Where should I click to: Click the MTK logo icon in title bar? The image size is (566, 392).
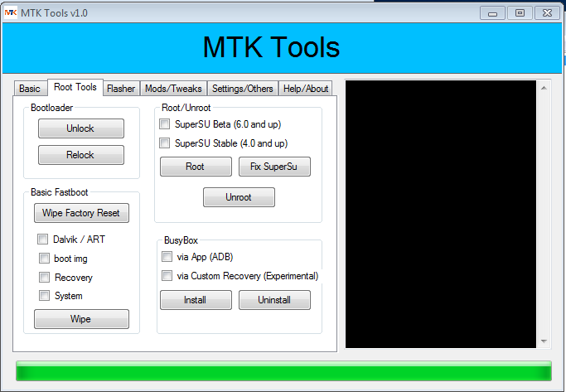tap(11, 13)
